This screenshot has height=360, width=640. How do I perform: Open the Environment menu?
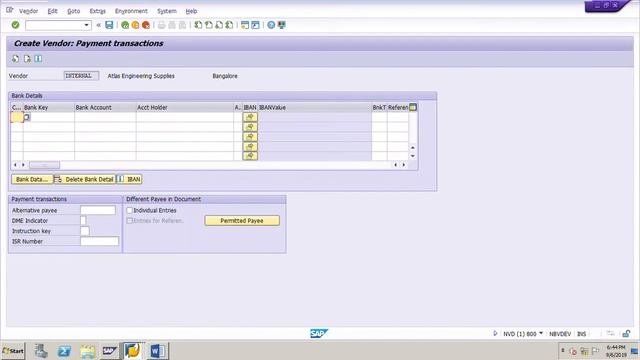(131, 11)
